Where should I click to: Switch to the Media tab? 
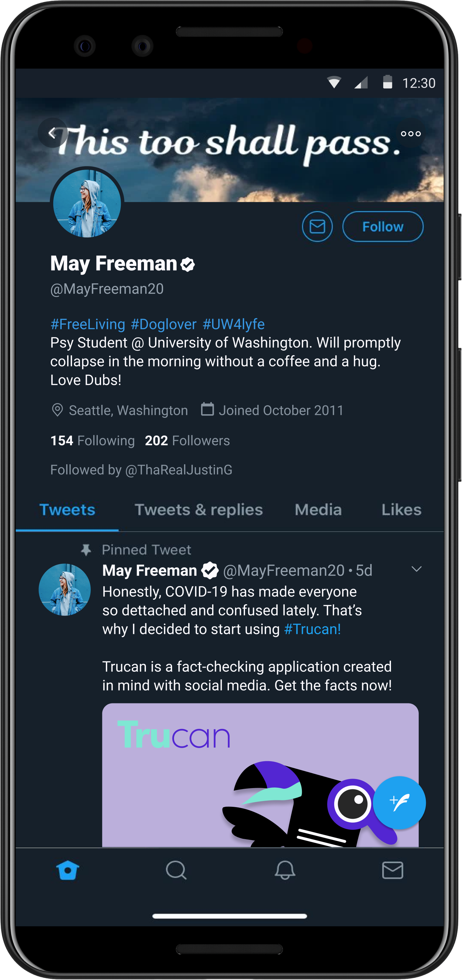click(x=318, y=510)
